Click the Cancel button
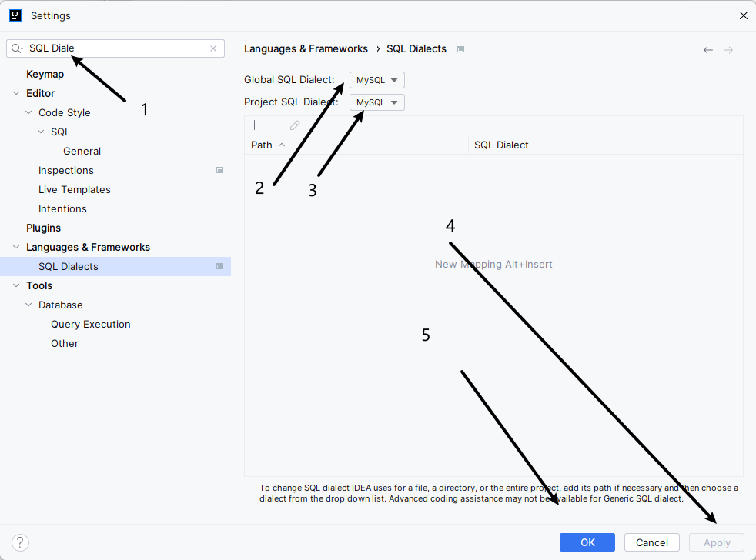Screen dimensions: 756x560 coord(652,542)
